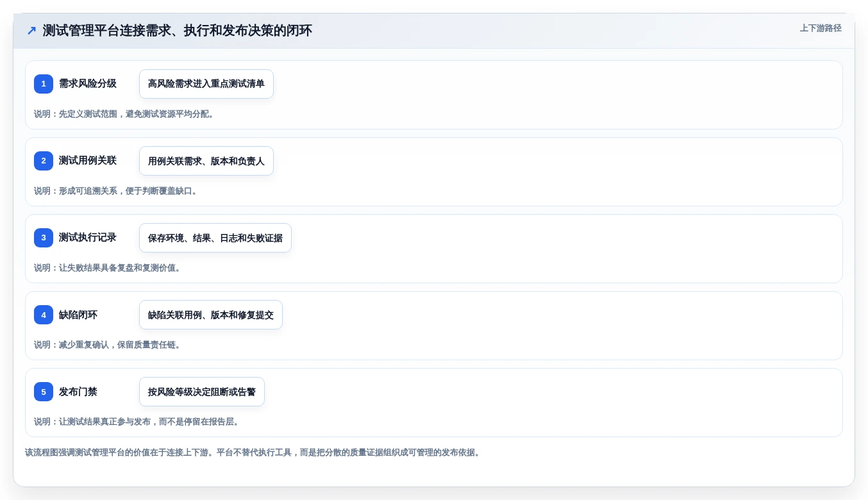Screen dimensions: 868x500
Task: Select step number 1 badge
Action: click(44, 84)
